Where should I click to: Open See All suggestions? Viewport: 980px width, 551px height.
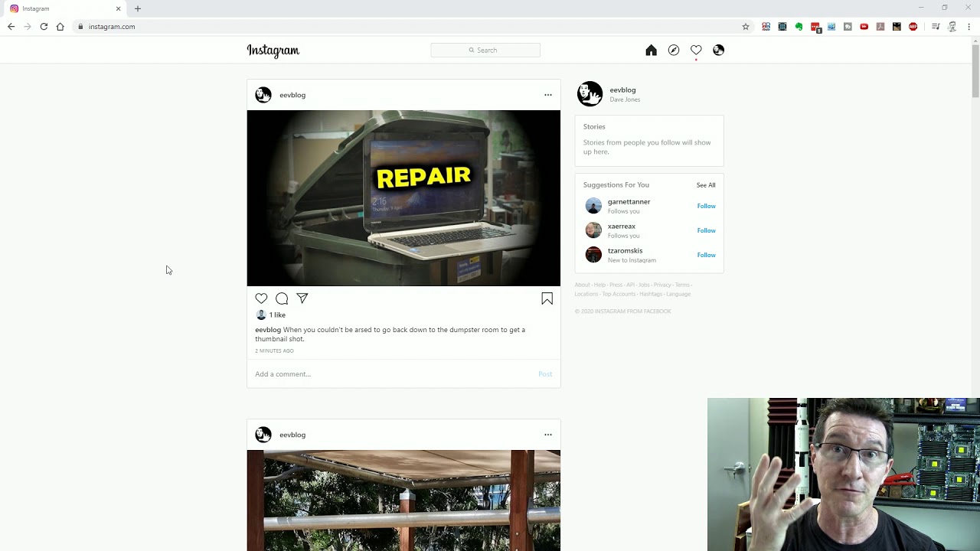pos(706,185)
